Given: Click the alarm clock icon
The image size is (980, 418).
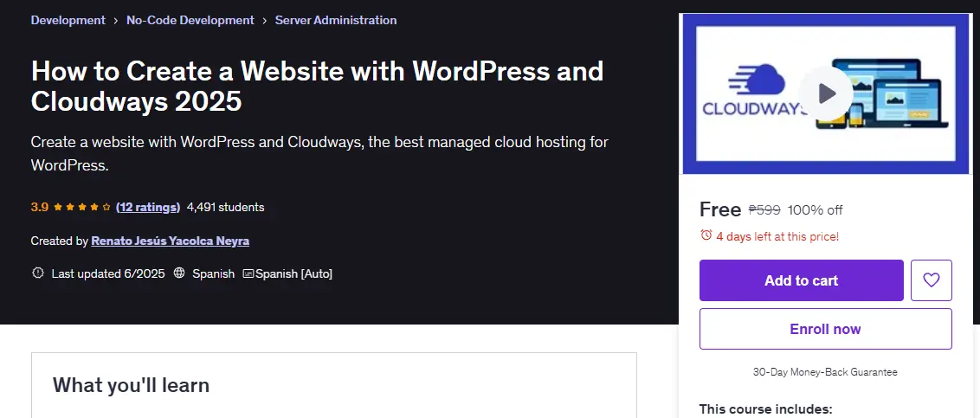Looking at the screenshot, I should (706, 235).
